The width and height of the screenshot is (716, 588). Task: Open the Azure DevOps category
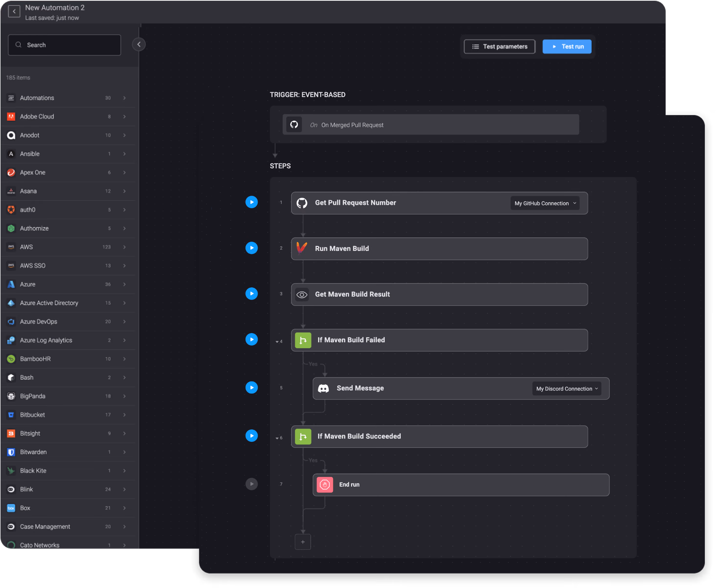pyautogui.click(x=68, y=322)
